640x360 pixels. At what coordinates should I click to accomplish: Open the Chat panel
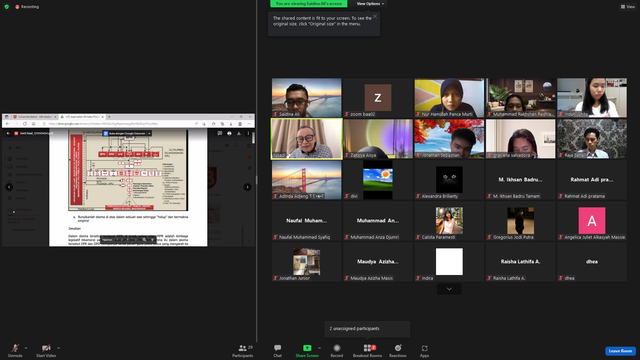pos(278,350)
